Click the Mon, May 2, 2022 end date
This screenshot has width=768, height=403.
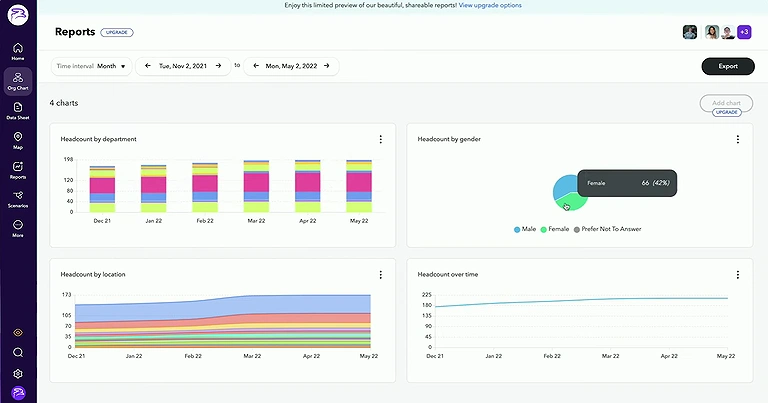click(291, 66)
